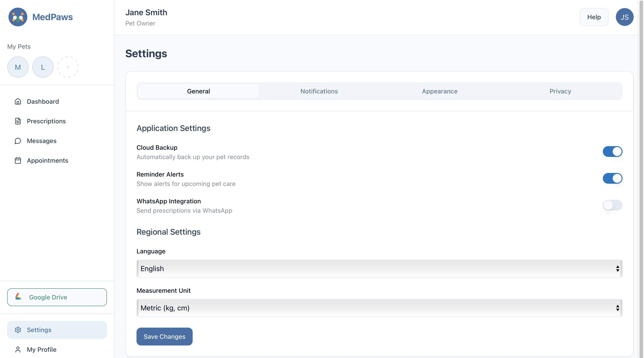Open the Help button
Image resolution: width=644 pixels, height=358 pixels.
(594, 17)
